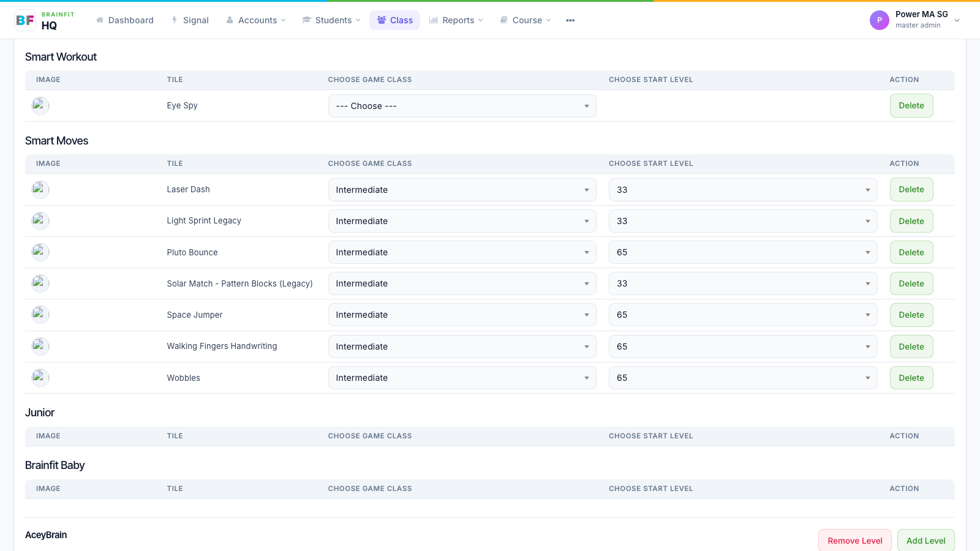Open Light Sprint Legacy start level dropdown

tap(743, 221)
